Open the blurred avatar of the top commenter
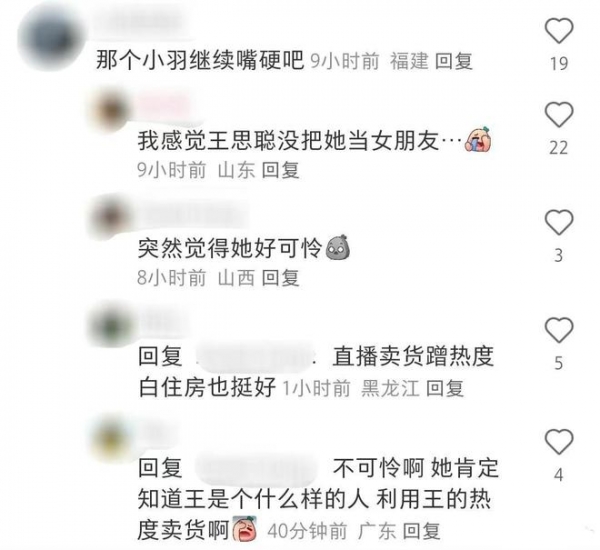Screen dimensions: 600x550 tap(50, 38)
